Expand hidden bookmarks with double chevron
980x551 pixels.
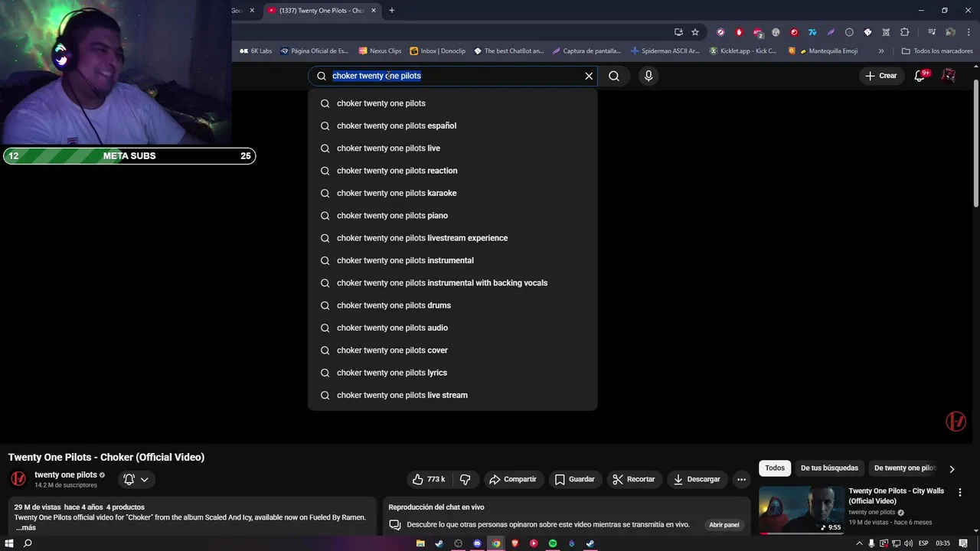pos(881,51)
